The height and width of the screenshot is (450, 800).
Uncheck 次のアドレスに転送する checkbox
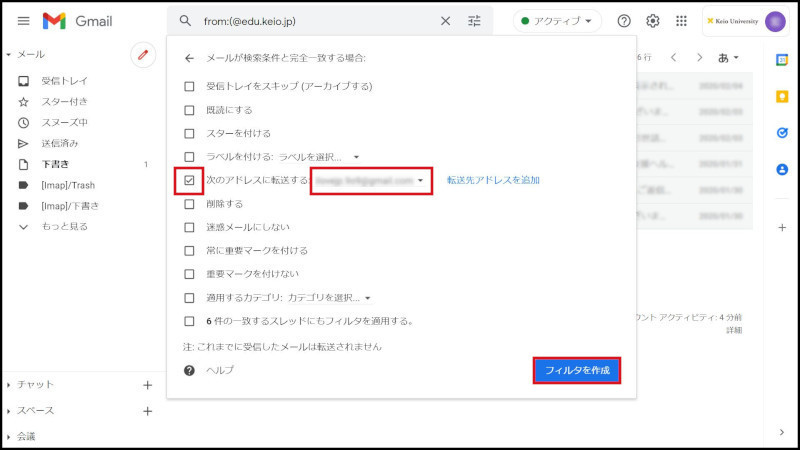tap(189, 180)
